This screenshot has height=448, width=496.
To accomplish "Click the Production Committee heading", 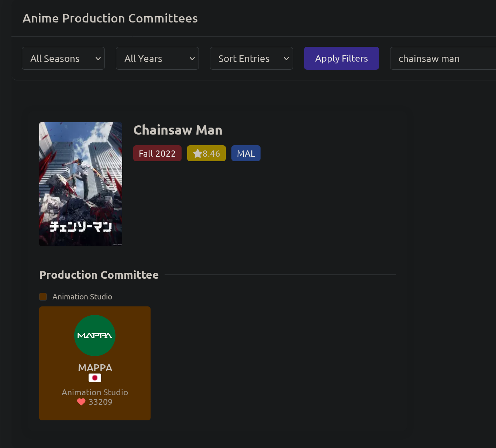I will coord(99,275).
